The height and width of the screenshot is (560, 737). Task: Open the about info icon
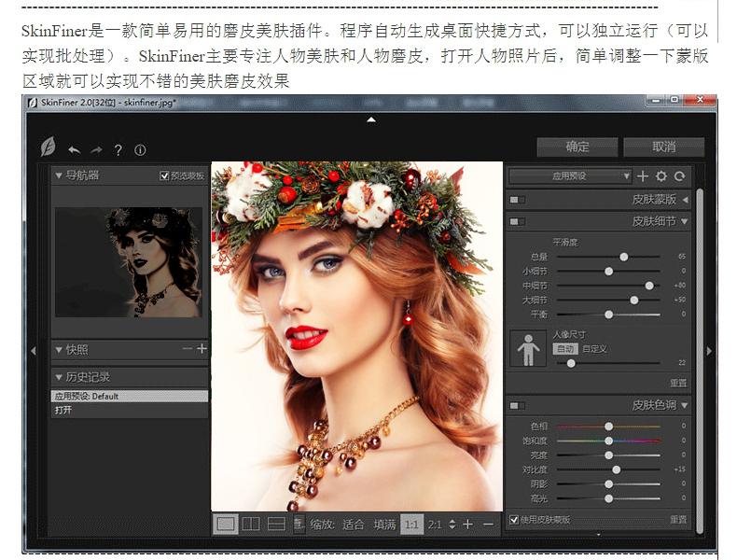(x=140, y=150)
